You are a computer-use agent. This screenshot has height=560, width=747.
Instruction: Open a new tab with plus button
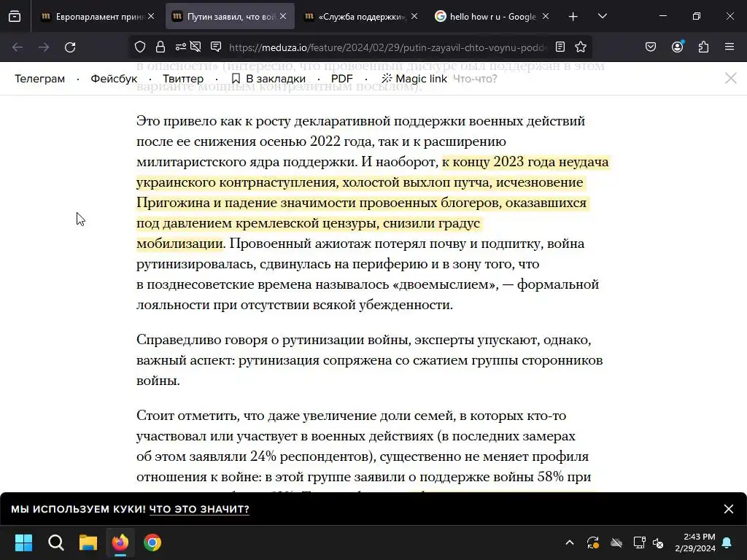(x=573, y=17)
